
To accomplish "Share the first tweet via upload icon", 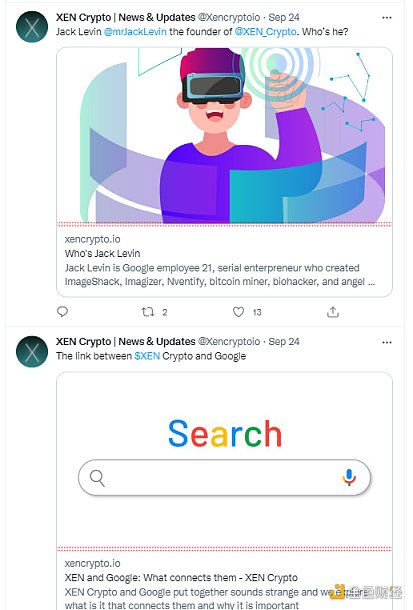I will pyautogui.click(x=333, y=312).
